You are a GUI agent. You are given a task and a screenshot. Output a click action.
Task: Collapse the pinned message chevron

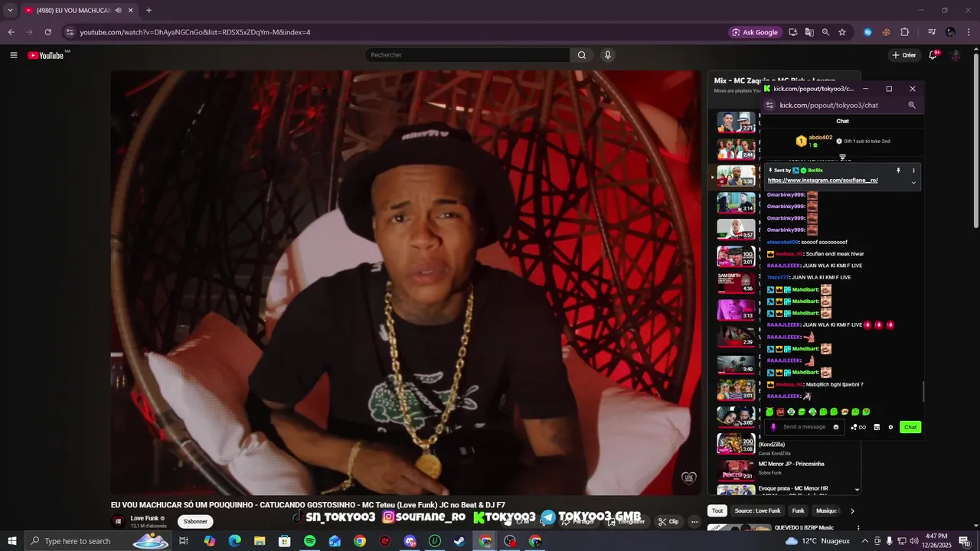pos(913,183)
